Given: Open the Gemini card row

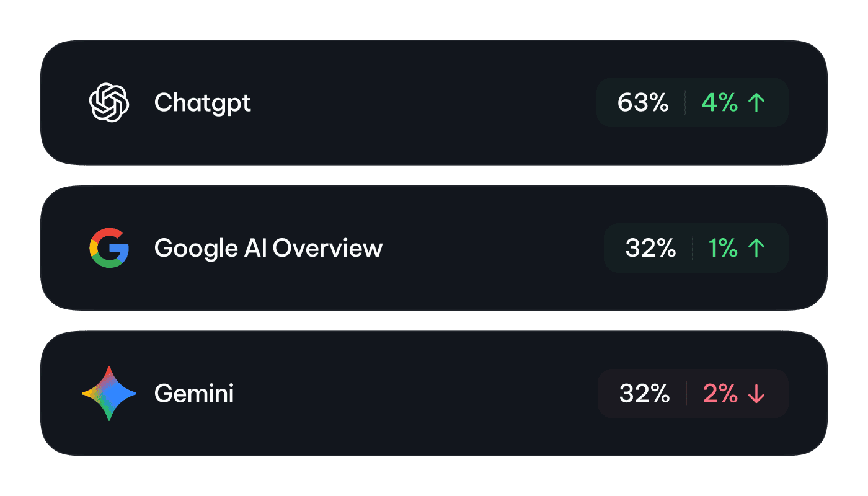Looking at the screenshot, I should pos(434,394).
